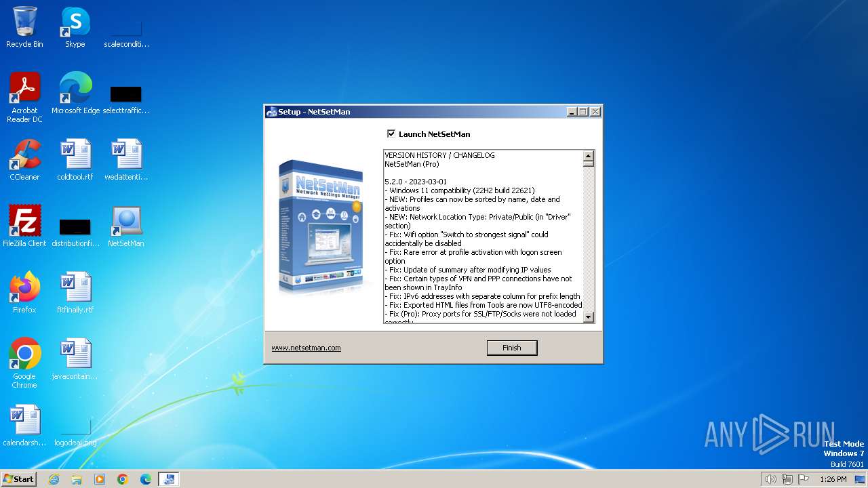Select the Recycle Bin desktop icon
Image resolution: width=868 pixels, height=488 pixels.
click(x=24, y=27)
